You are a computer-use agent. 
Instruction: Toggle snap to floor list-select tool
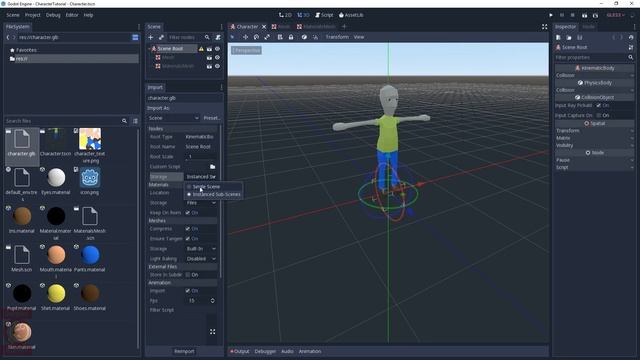point(280,37)
